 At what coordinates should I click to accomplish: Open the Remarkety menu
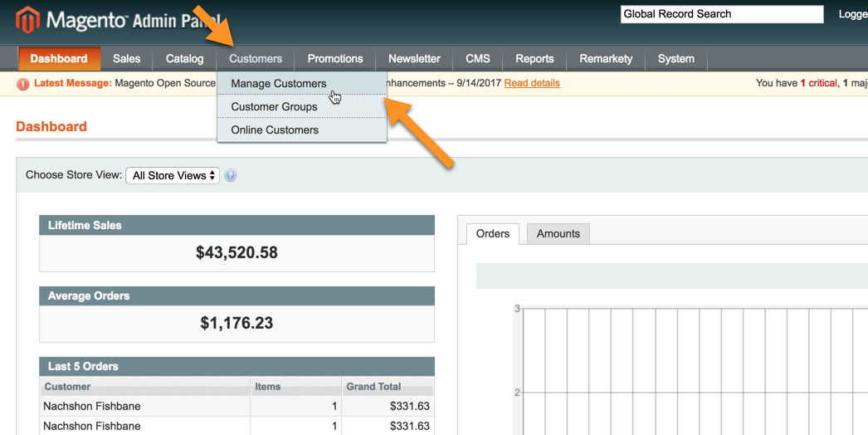pos(606,59)
